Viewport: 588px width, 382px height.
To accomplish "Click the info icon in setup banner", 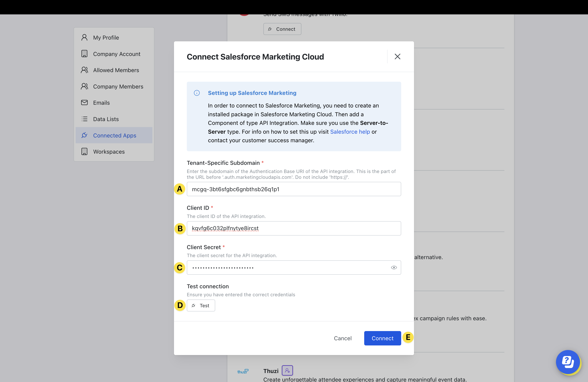I will pyautogui.click(x=197, y=93).
